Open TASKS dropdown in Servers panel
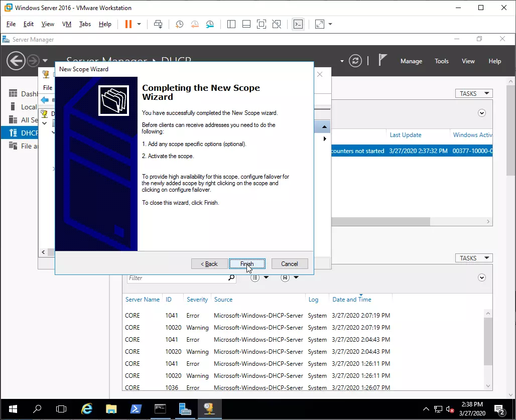Screen dimensions: 516x420 [x=474, y=93]
